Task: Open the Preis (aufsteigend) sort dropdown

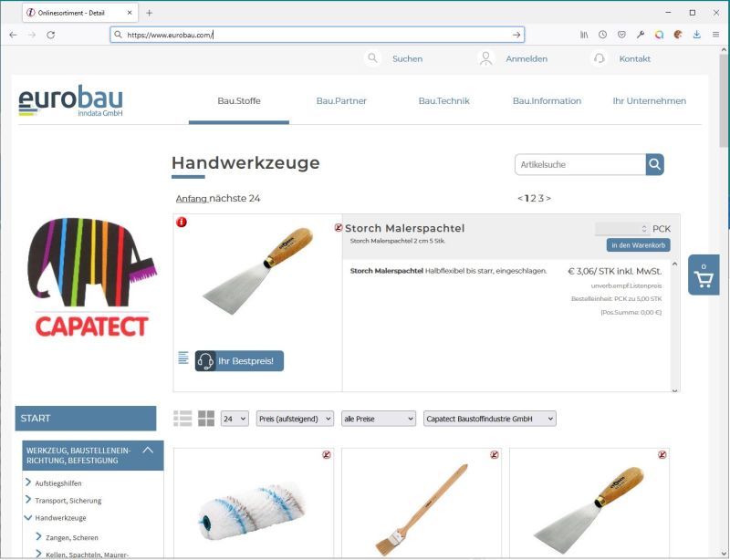Action: 295,419
